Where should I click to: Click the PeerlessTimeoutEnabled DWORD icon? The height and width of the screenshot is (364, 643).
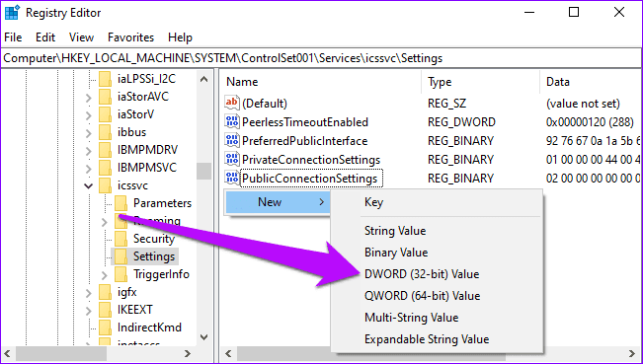(x=232, y=121)
